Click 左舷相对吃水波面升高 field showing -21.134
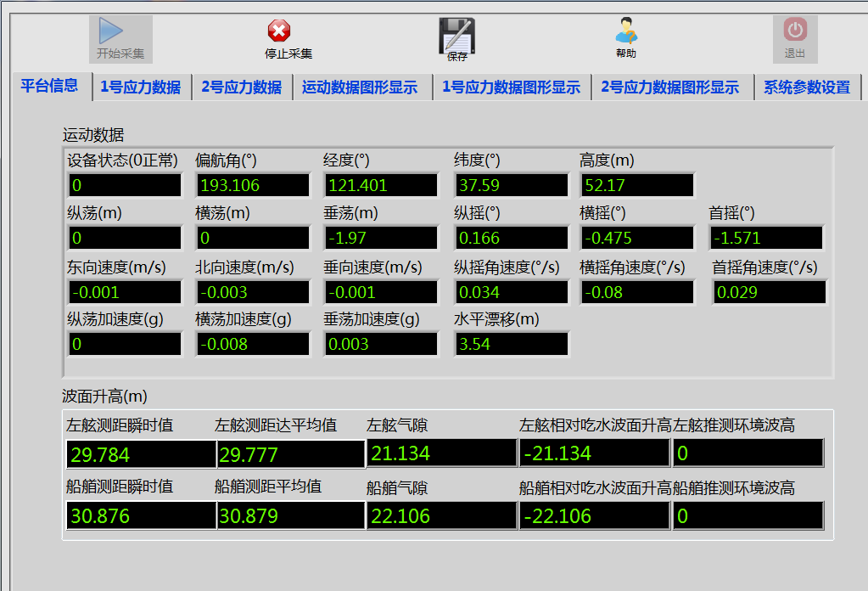This screenshot has height=591, width=868. tap(595, 453)
